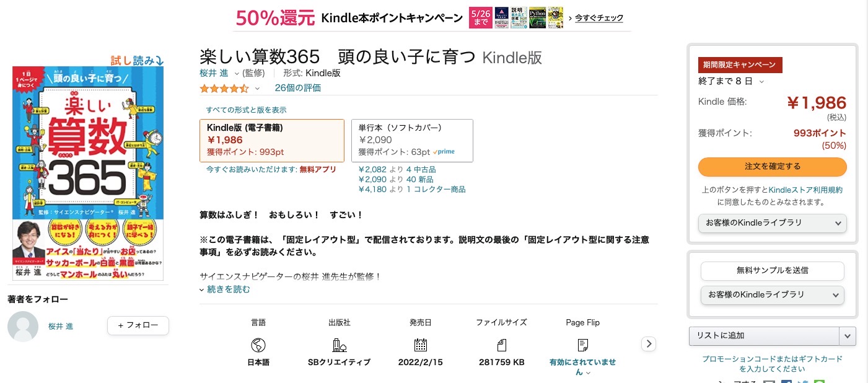The width and height of the screenshot is (868, 383).
Task: Open the 26個の評価 reviews link
Action: coord(298,88)
